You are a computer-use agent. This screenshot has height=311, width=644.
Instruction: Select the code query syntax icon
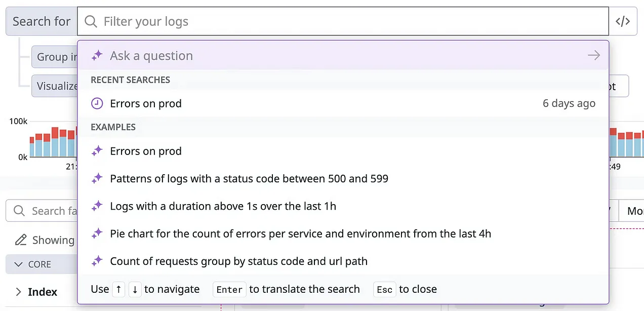pos(623,21)
